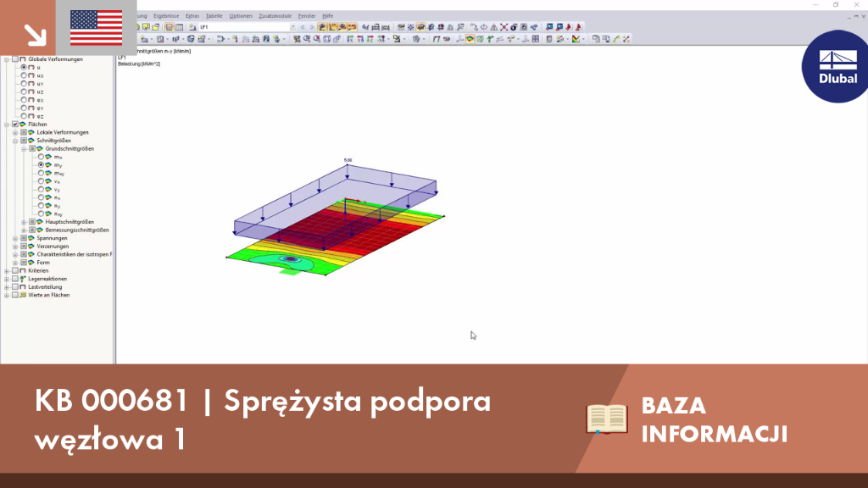Click the isosurface results display icon
The image size is (868, 488).
pyautogui.click(x=470, y=39)
